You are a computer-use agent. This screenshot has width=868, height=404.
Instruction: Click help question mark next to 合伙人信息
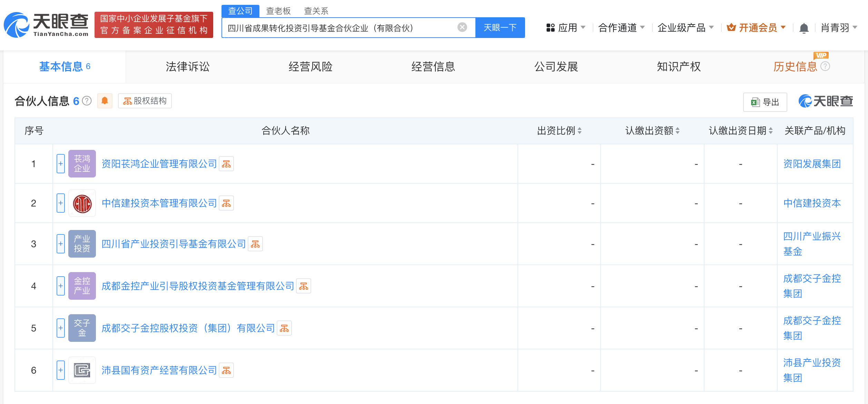pos(87,101)
